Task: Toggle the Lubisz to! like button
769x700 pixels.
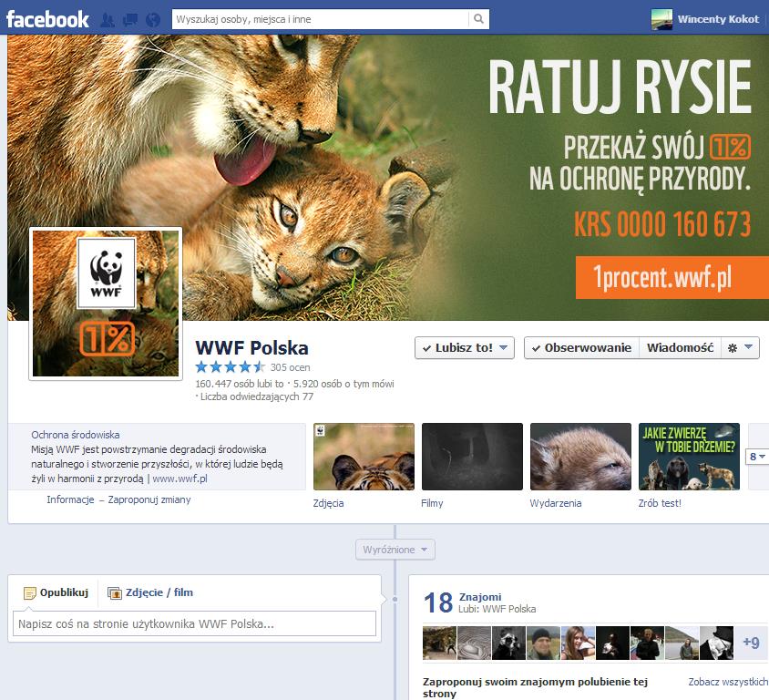Action: [x=465, y=348]
